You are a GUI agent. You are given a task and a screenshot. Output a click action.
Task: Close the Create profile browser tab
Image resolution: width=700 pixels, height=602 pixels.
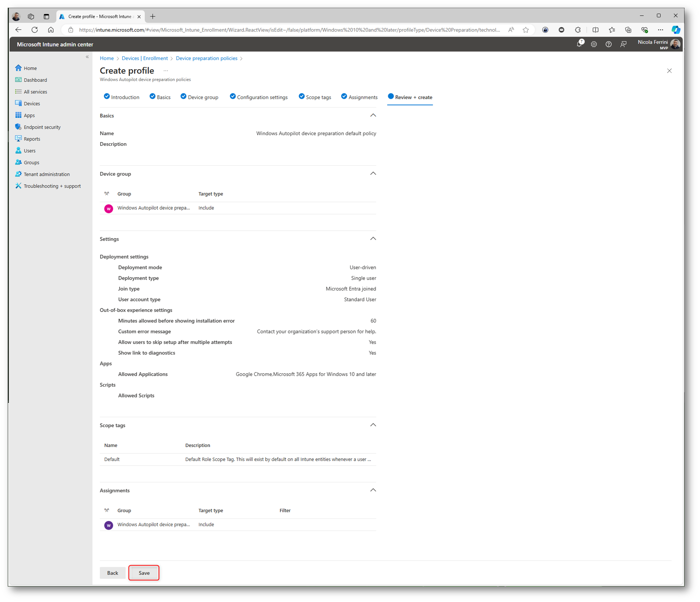click(139, 17)
